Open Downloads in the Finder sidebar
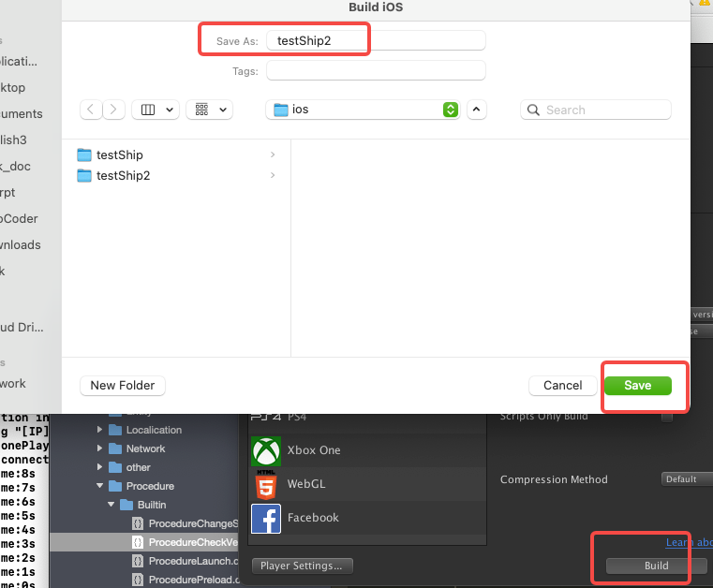 21,245
